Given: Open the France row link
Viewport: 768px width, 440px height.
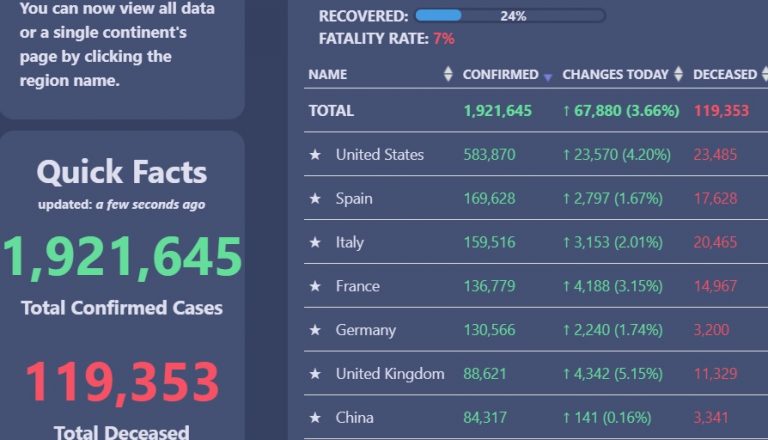Looking at the screenshot, I should coord(358,286).
